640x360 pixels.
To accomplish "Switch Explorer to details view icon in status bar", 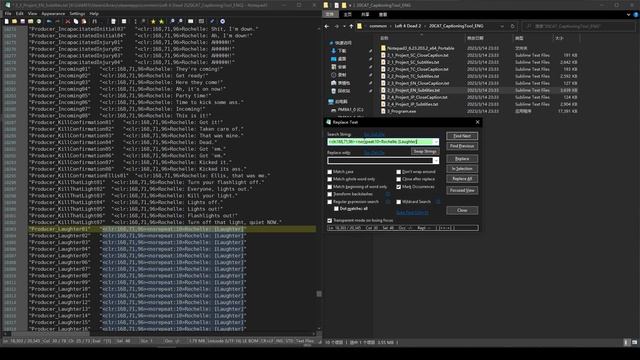I will pos(627,342).
